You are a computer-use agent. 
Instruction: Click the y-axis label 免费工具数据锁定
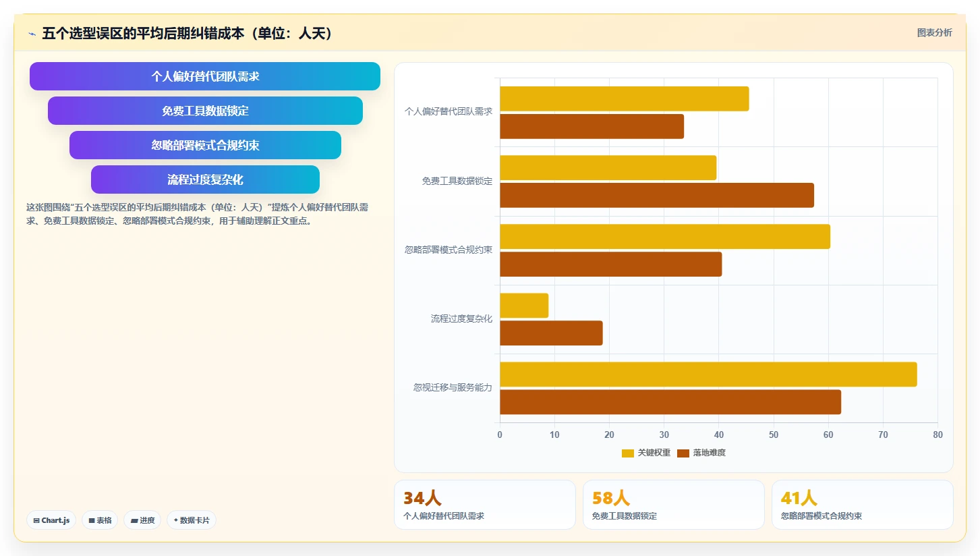point(457,181)
